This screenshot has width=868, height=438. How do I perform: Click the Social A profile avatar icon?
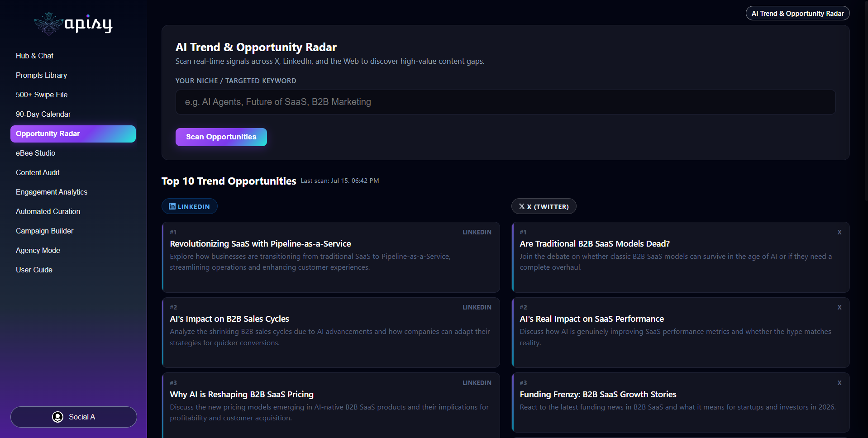57,417
